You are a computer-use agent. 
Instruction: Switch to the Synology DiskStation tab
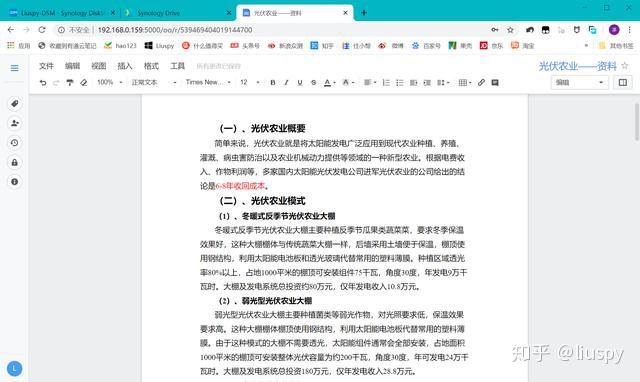[x=61, y=13]
